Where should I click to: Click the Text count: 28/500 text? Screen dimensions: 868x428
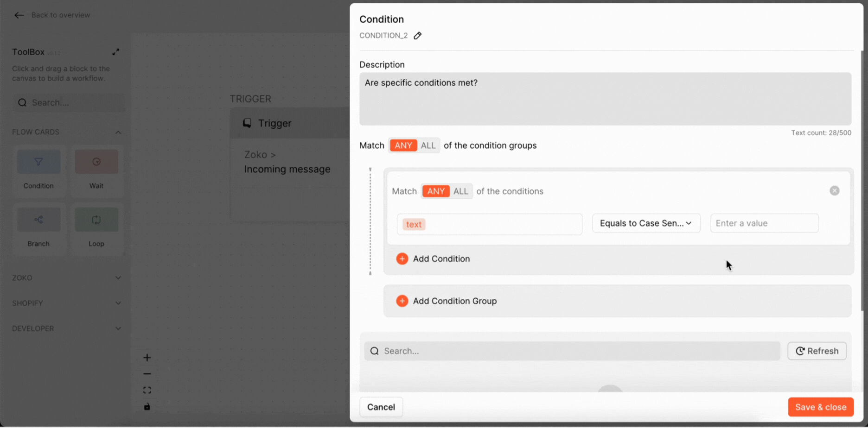click(821, 133)
